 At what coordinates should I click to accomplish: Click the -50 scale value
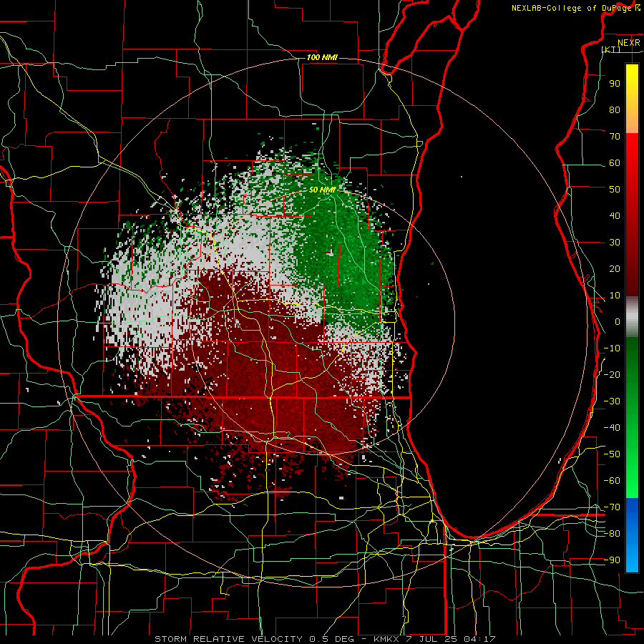click(612, 454)
